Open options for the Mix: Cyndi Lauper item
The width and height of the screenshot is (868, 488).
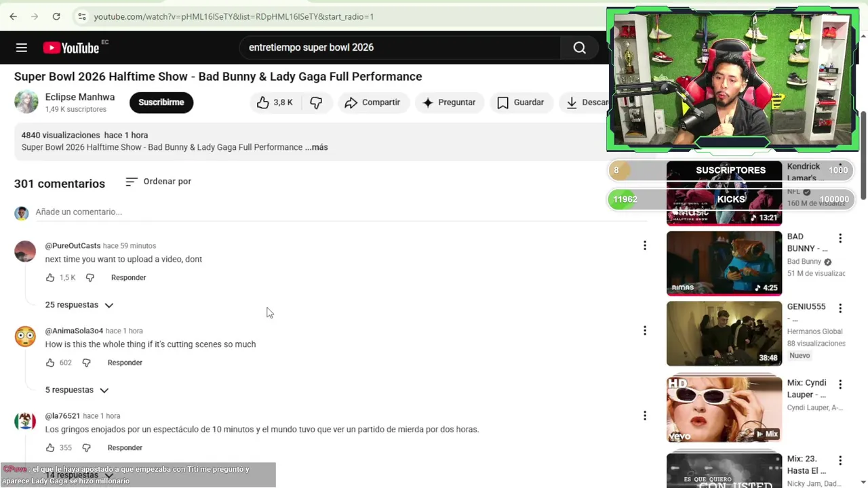[x=840, y=384]
